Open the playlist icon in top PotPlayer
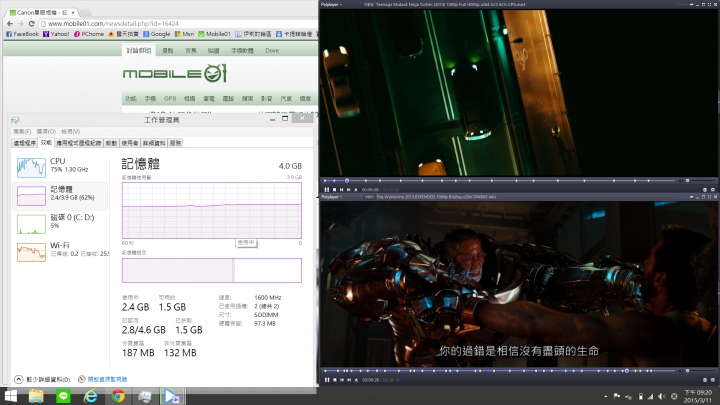 [705, 190]
